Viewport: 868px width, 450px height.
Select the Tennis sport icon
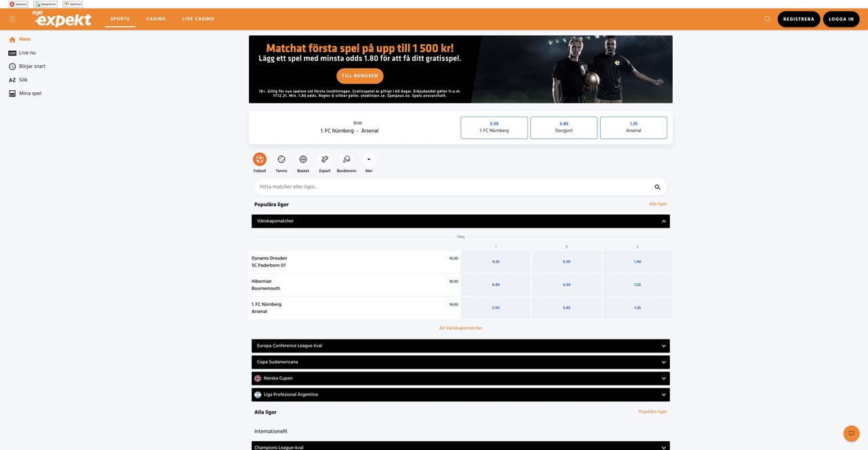281,159
